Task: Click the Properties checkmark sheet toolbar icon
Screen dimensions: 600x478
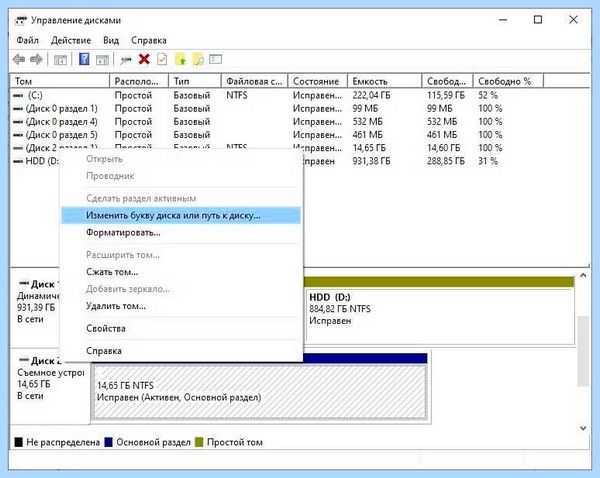Action: click(162, 59)
